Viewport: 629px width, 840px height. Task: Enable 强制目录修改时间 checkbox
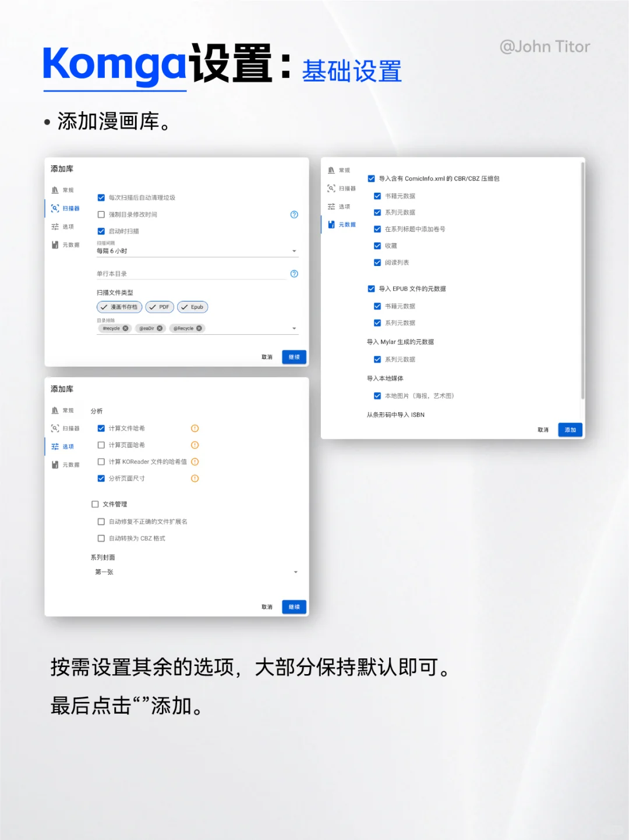pos(101,215)
